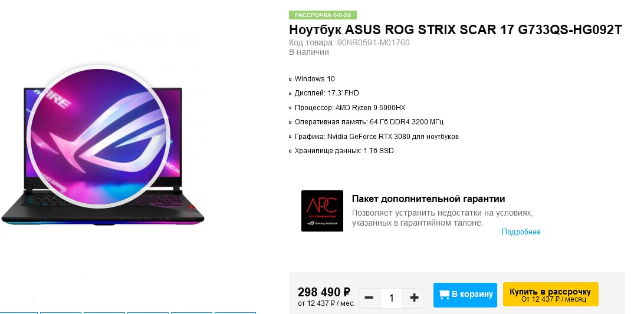This screenshot has height=314, width=644.
Task: Click the В наличии availability status
Action: click(309, 52)
